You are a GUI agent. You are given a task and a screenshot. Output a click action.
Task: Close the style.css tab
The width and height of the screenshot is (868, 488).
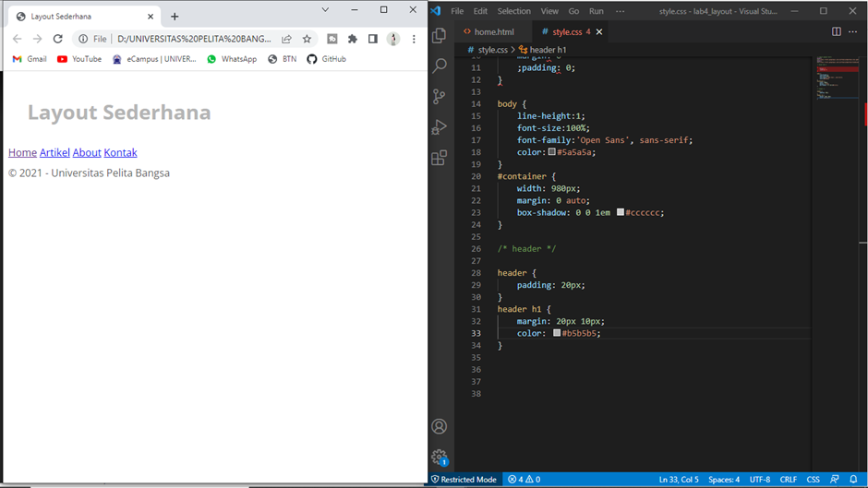[x=599, y=32]
